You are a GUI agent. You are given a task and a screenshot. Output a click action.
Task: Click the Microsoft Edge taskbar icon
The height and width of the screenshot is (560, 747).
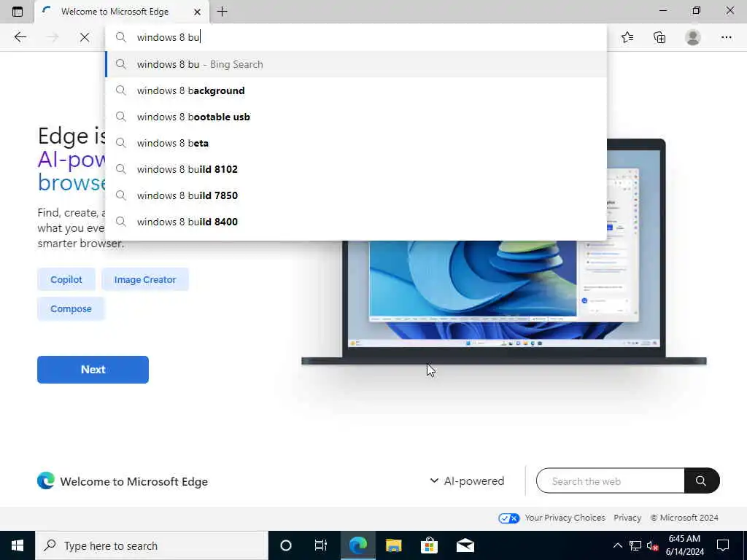[x=357, y=545]
